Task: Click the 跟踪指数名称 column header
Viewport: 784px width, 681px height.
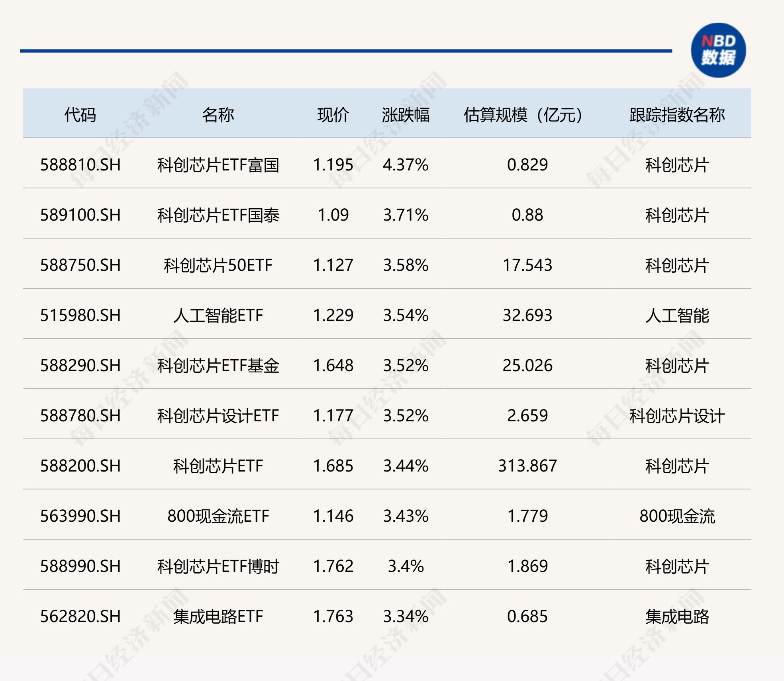Action: click(x=677, y=115)
